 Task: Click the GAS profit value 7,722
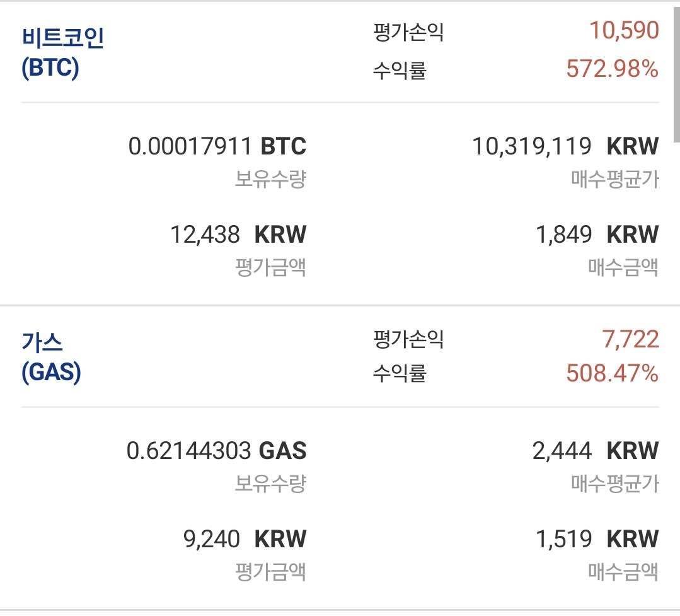tap(630, 340)
